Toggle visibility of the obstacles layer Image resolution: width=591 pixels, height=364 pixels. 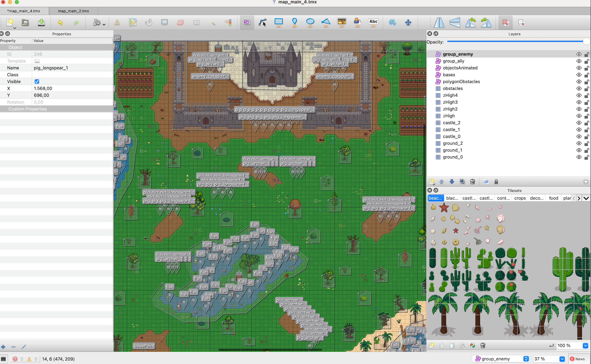(x=579, y=89)
